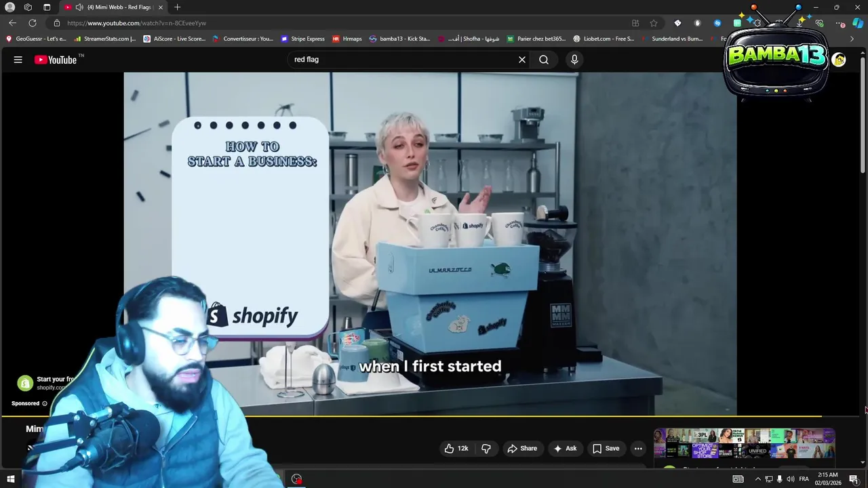Click the video player area
The height and width of the screenshot is (488, 868).
tap(430, 244)
